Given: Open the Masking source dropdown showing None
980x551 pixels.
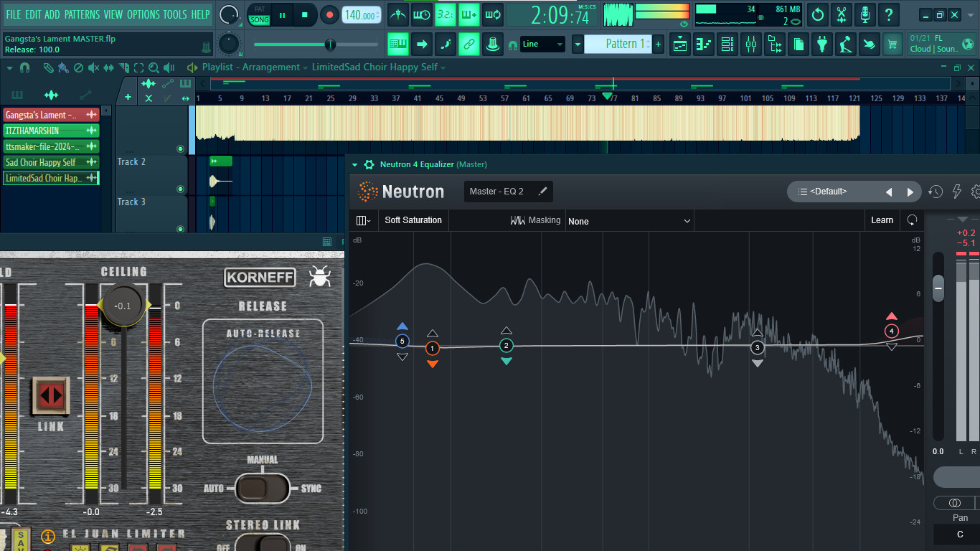Looking at the screenshot, I should [629, 221].
